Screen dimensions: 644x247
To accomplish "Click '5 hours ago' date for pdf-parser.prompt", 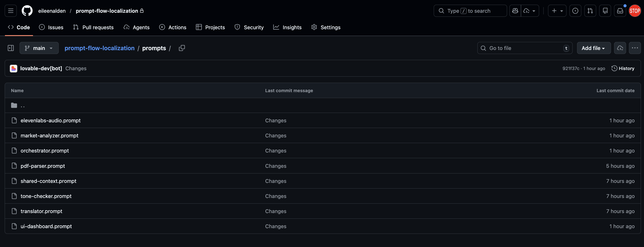I will 620,166.
